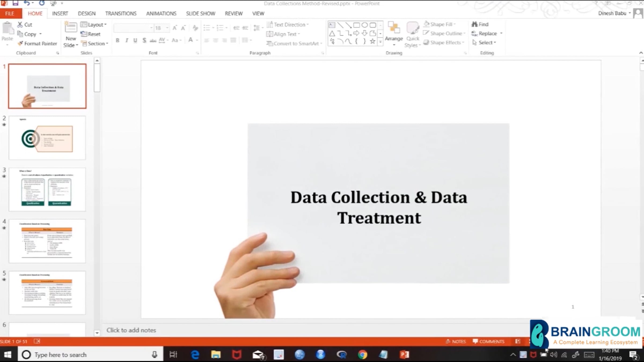Image resolution: width=644 pixels, height=362 pixels.
Task: Click the Reset slide button
Action: pyautogui.click(x=90, y=34)
